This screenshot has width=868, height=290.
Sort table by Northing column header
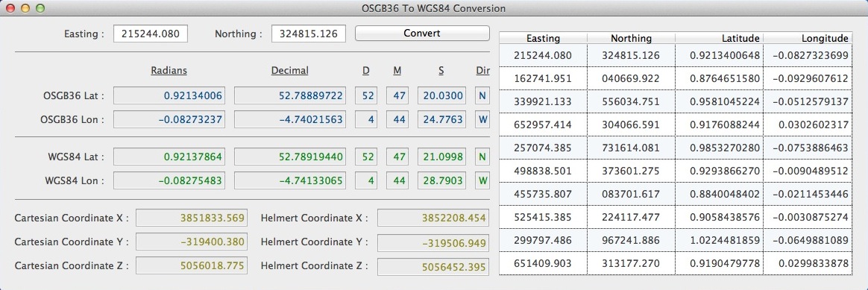(x=631, y=38)
